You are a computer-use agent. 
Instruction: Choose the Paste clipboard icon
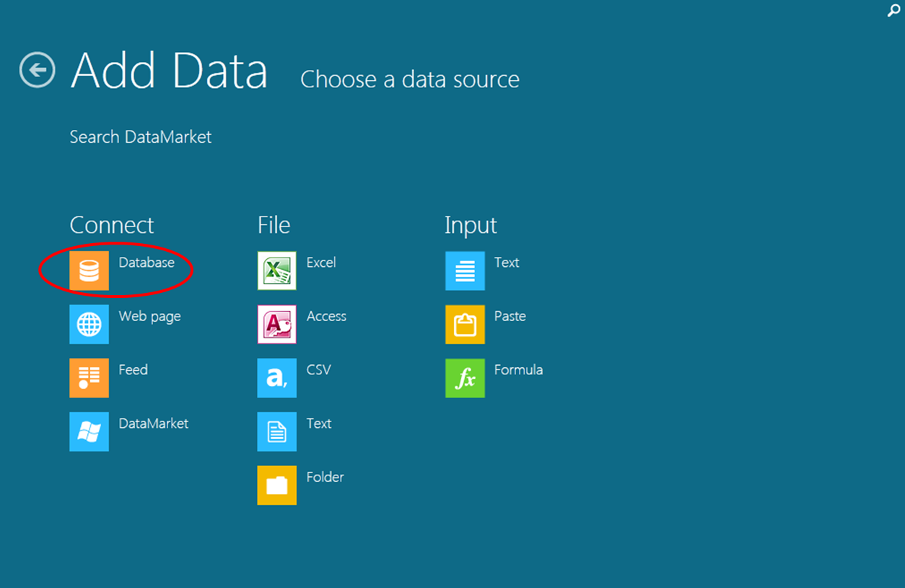[465, 324]
